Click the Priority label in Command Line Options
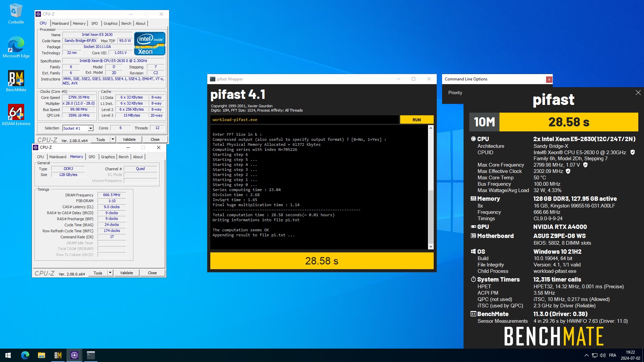The width and height of the screenshot is (644, 362). pos(455,93)
